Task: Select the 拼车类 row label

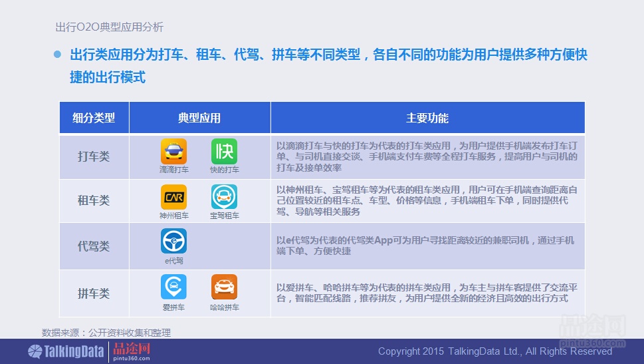Action: [94, 293]
